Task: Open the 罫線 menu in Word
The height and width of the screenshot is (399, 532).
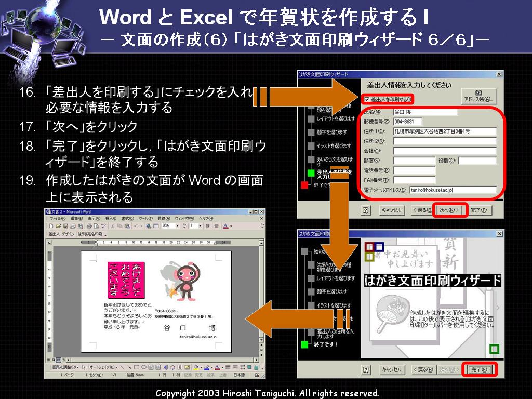Action: pos(164,219)
